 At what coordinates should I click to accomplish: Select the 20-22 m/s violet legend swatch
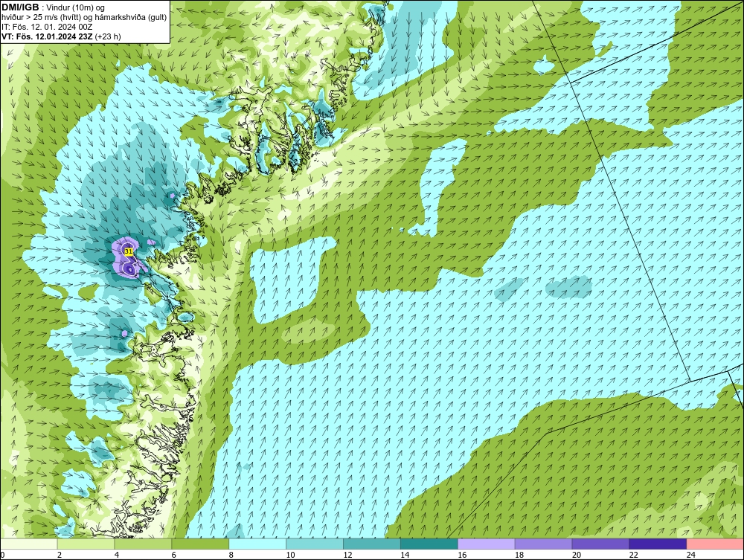pyautogui.click(x=600, y=544)
